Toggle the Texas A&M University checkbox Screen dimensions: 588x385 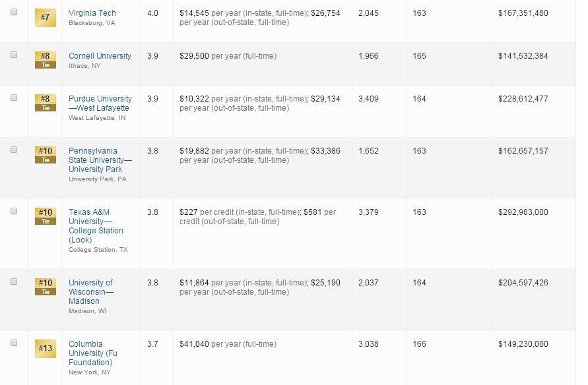(x=14, y=211)
